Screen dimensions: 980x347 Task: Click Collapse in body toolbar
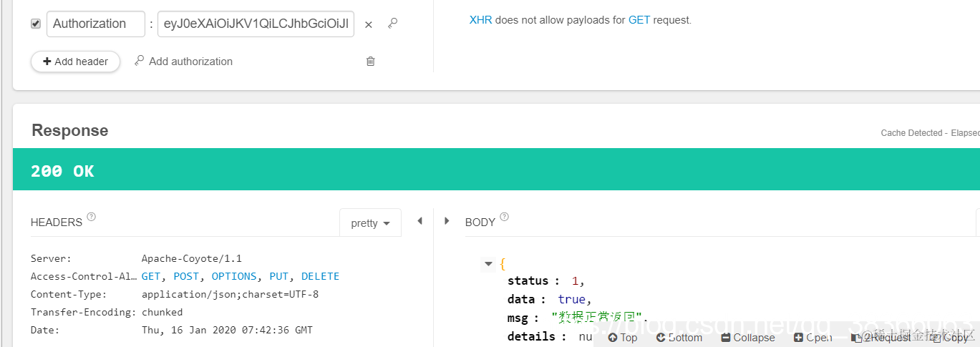click(x=748, y=338)
